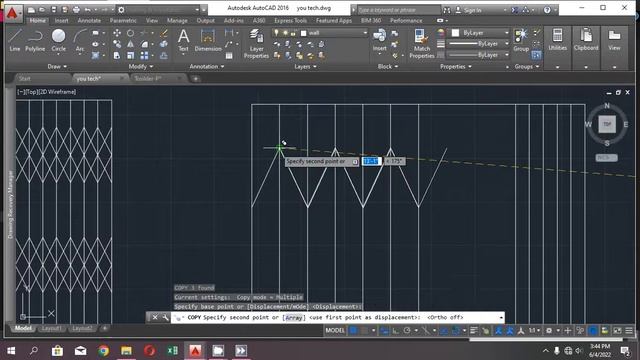Screen dimensions: 640x360
Task: Select the Text annotation tool
Action: 184,41
